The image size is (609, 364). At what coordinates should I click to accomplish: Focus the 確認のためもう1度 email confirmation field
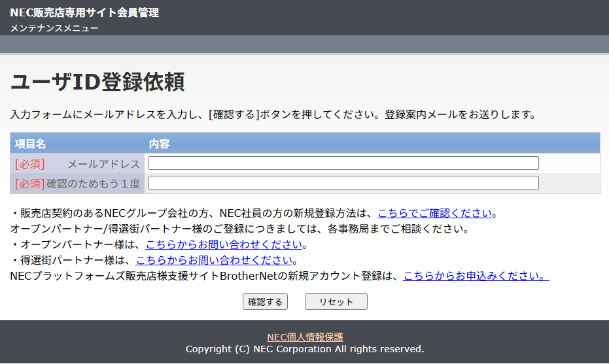[343, 183]
